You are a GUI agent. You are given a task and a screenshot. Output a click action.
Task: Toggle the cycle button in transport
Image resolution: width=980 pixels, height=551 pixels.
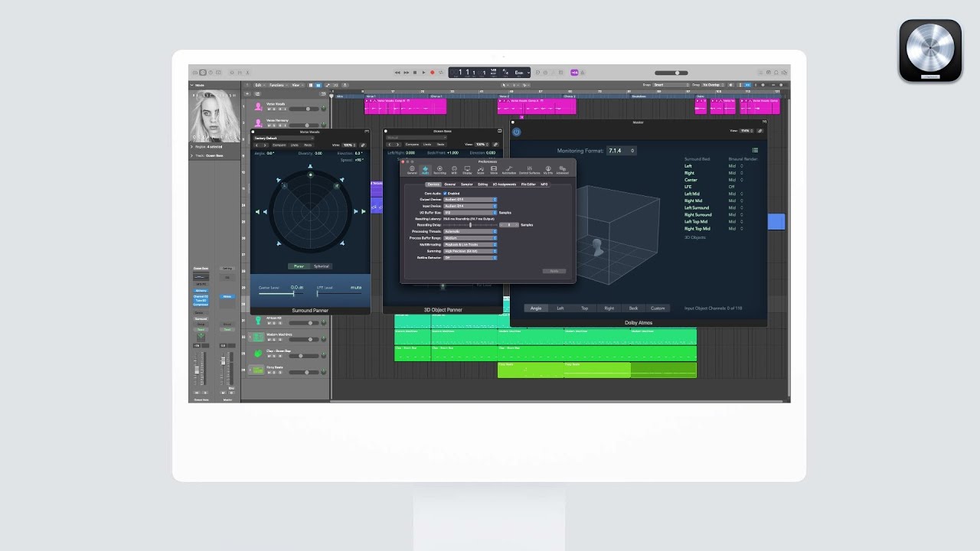441,73
